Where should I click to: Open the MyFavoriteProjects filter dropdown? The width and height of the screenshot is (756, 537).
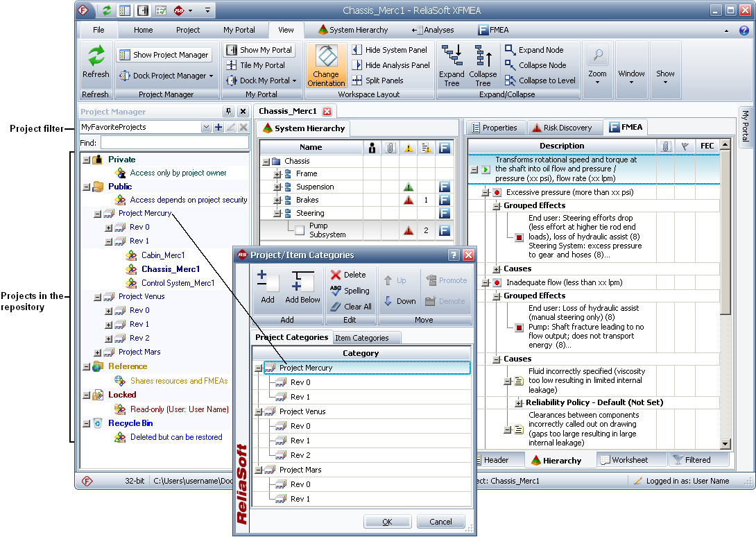click(205, 128)
